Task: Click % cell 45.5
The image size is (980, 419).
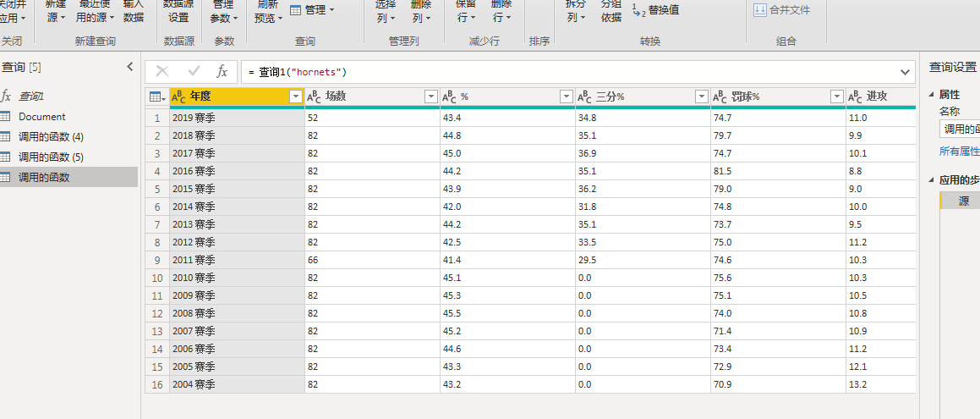Action: [x=507, y=312]
